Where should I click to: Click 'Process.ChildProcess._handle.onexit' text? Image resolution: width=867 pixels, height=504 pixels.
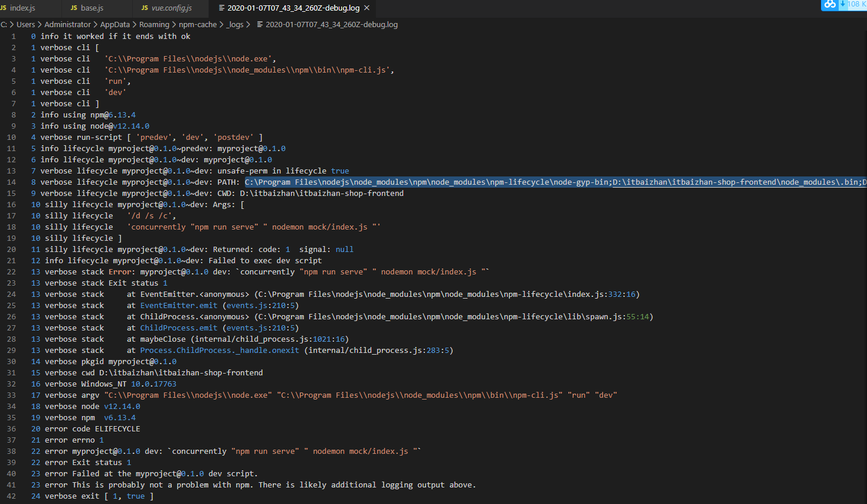click(x=220, y=351)
